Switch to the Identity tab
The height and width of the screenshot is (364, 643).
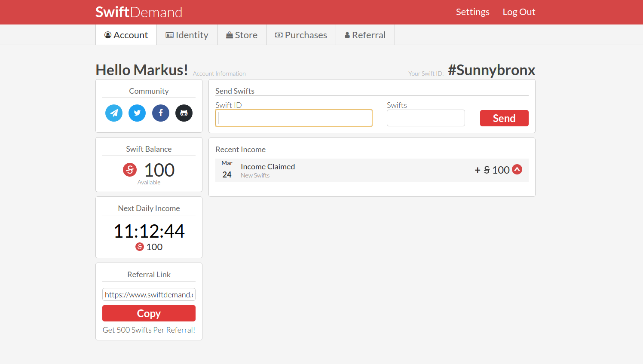[x=187, y=35]
